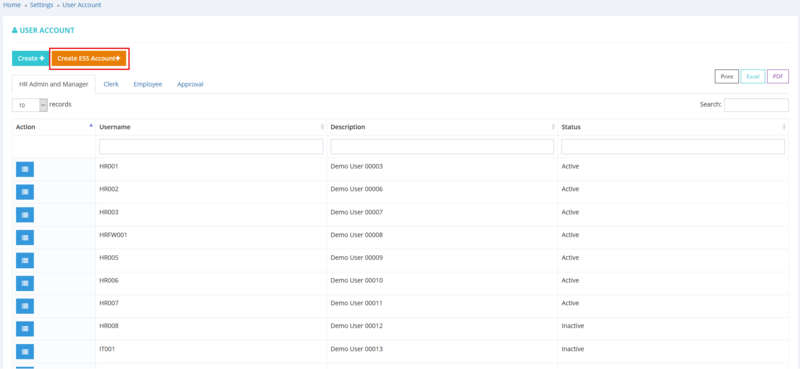The image size is (800, 369).
Task: Click description Demo User 00011
Action: click(x=357, y=303)
